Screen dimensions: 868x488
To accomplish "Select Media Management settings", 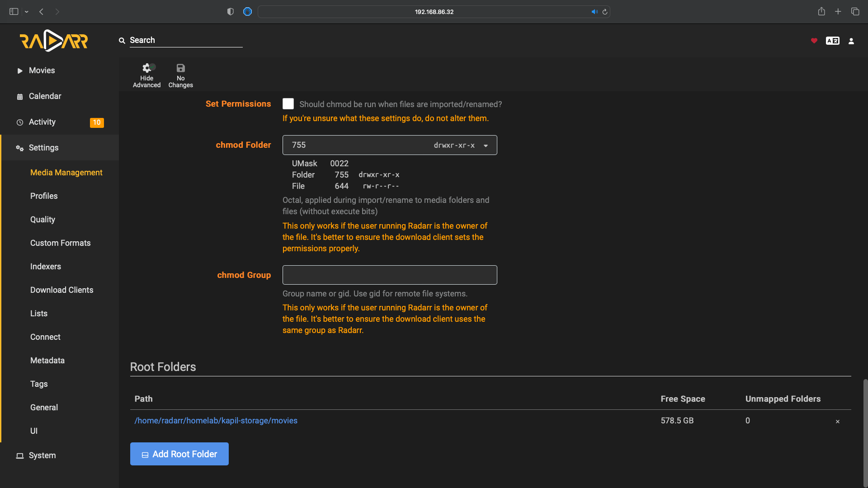I will [66, 173].
